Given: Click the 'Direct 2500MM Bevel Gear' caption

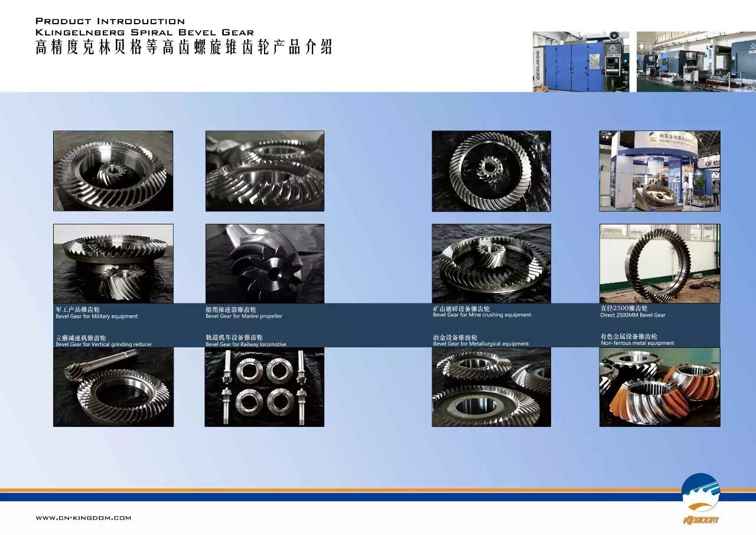Looking at the screenshot, I should point(633,315).
